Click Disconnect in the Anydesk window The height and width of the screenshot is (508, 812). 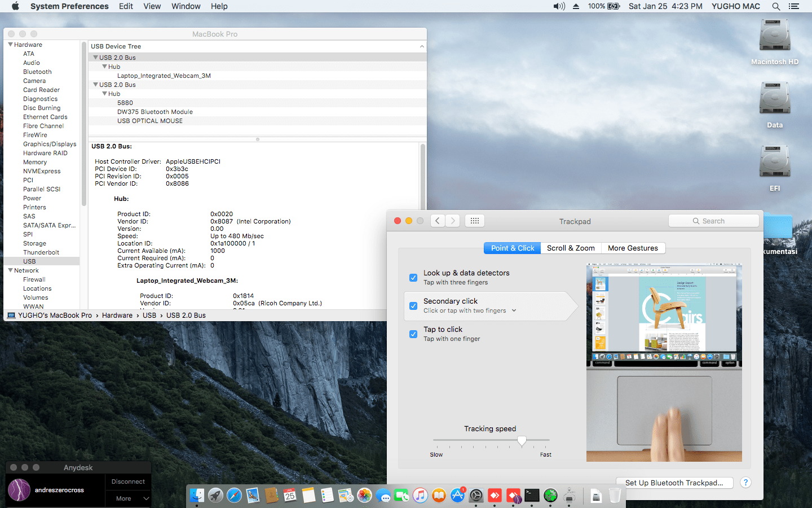click(128, 481)
